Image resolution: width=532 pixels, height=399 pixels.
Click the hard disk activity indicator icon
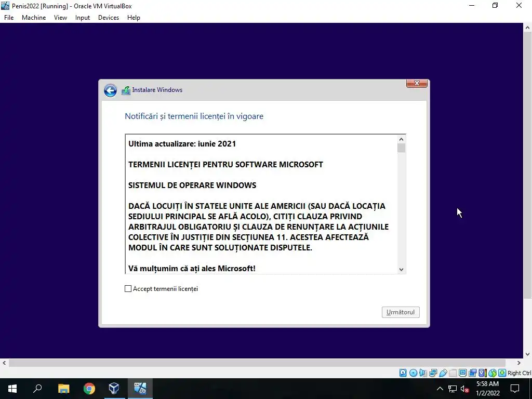tap(403, 373)
